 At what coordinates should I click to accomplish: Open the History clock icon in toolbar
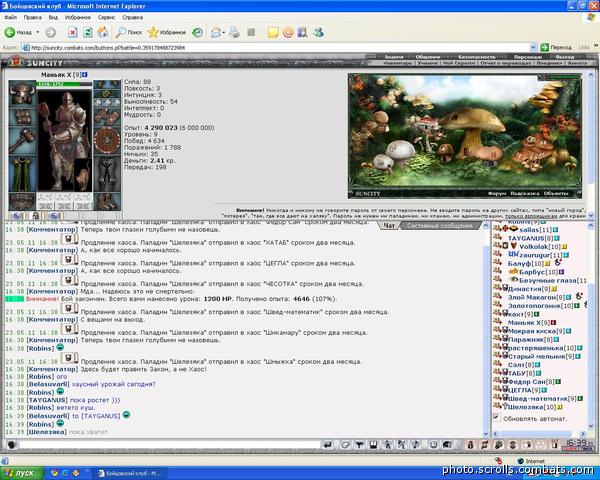(197, 33)
